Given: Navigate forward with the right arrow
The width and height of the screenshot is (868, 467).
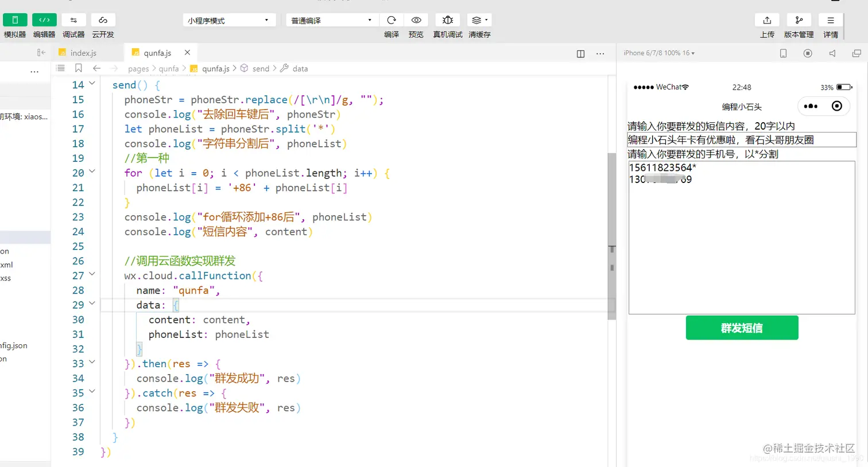Looking at the screenshot, I should click(x=114, y=68).
